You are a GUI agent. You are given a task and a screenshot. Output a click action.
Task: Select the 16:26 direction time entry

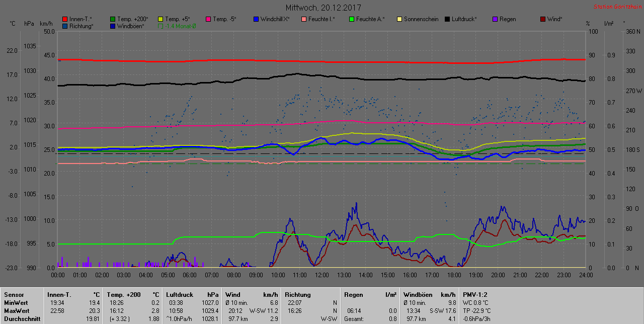coord(295,311)
